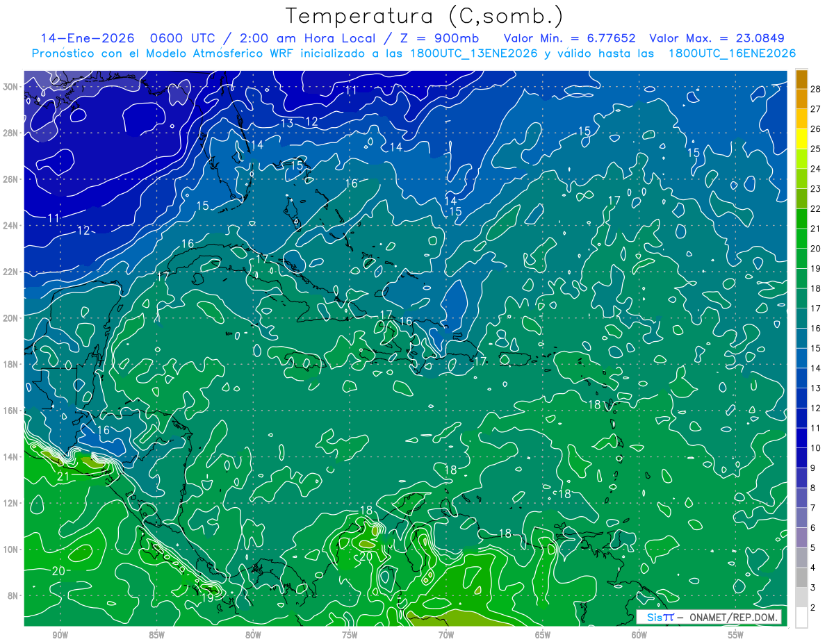Click the 55W longitude axis label
Screen dimensions: 834x644
click(x=736, y=635)
